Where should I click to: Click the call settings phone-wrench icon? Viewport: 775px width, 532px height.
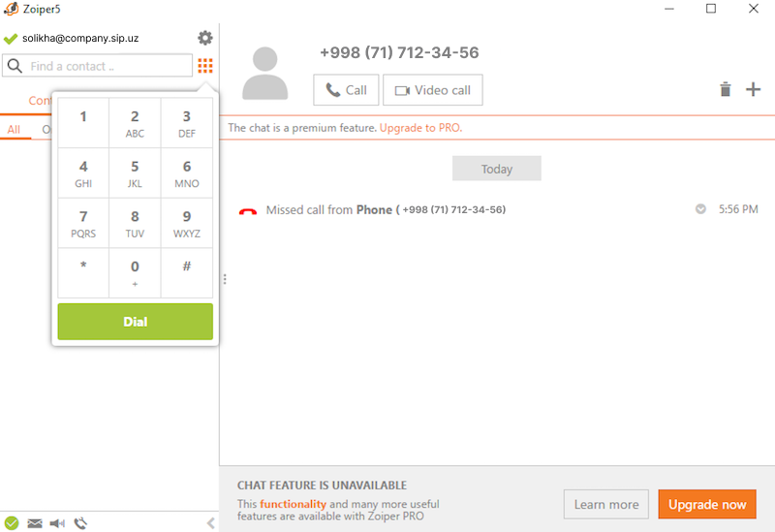click(81, 523)
